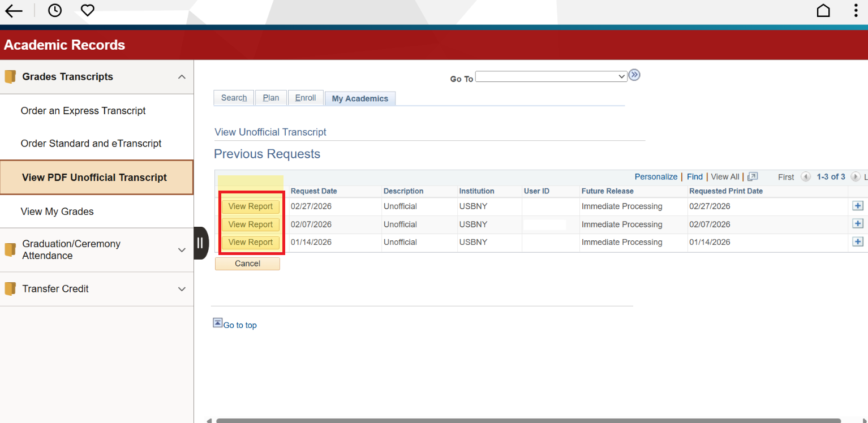Sort by Requested Print Date header
This screenshot has height=423, width=868.
726,191
